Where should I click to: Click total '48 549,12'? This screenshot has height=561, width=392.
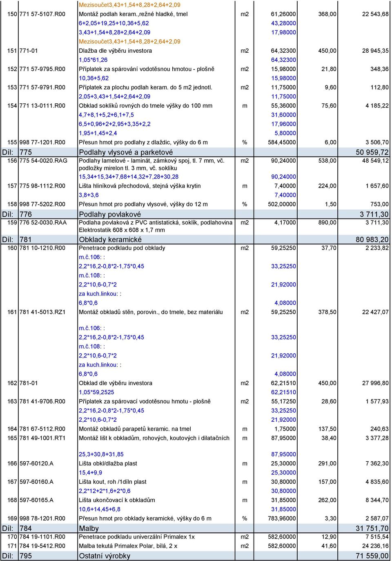(x=375, y=161)
